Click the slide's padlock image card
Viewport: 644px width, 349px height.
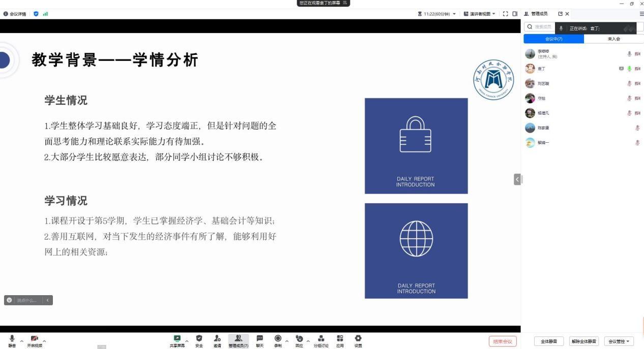[416, 146]
